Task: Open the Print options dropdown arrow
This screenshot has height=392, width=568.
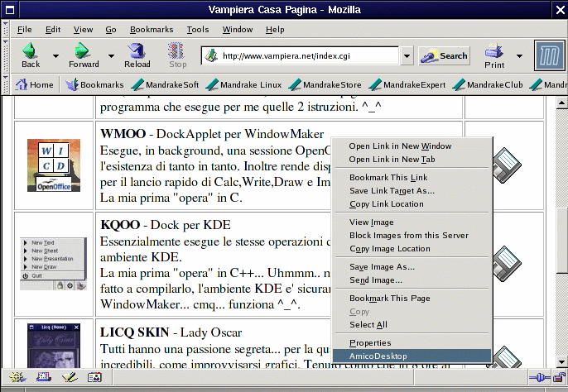Action: pyautogui.click(x=519, y=55)
